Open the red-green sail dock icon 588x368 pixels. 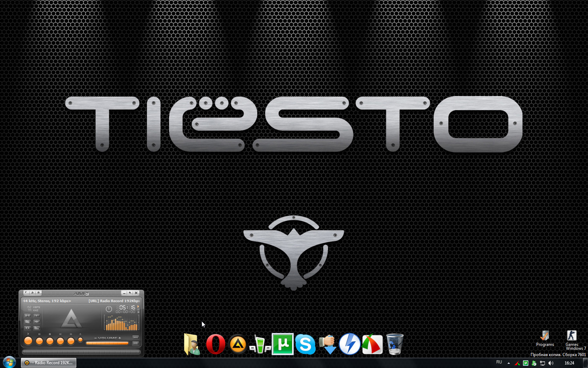pyautogui.click(x=372, y=344)
